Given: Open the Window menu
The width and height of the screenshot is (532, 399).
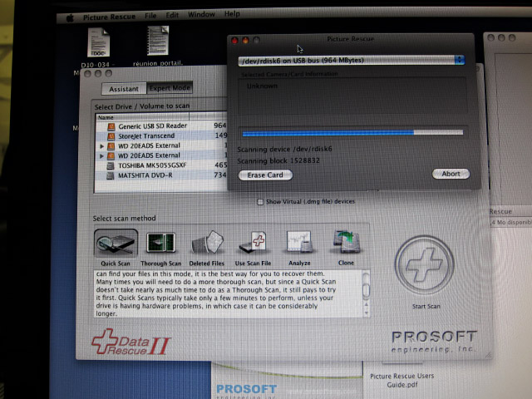Looking at the screenshot, I should tap(201, 14).
